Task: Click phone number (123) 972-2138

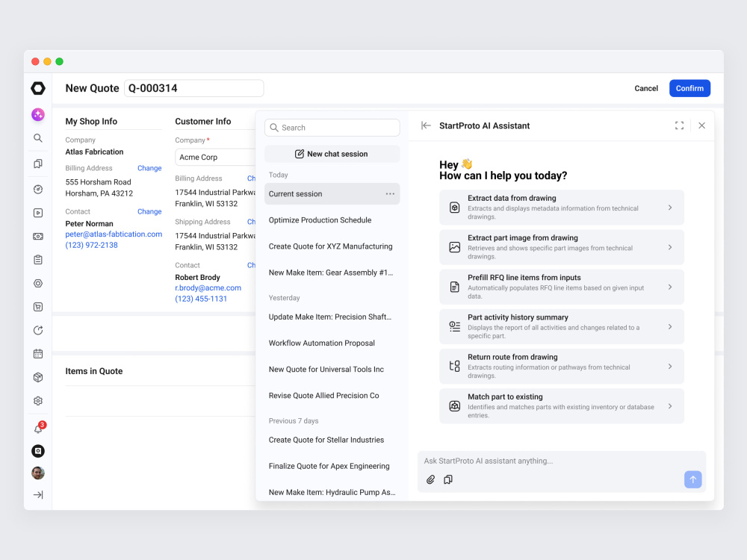Action: coord(91,245)
